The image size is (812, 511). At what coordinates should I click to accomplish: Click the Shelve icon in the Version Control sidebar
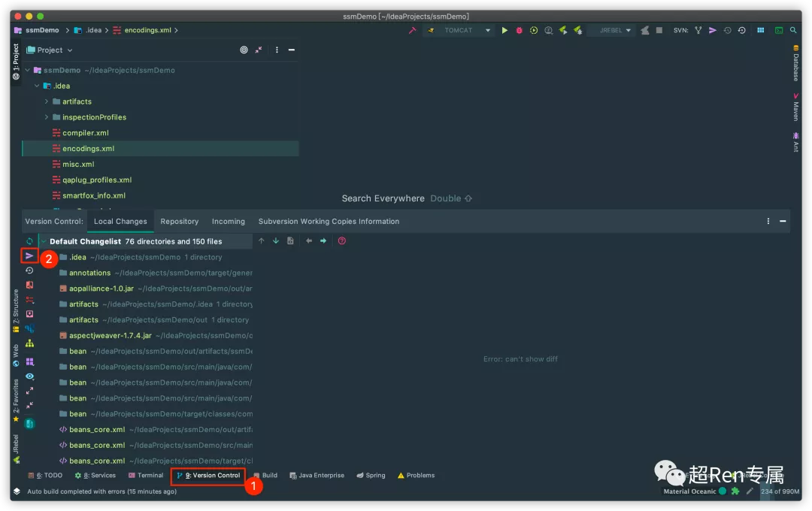[29, 314]
